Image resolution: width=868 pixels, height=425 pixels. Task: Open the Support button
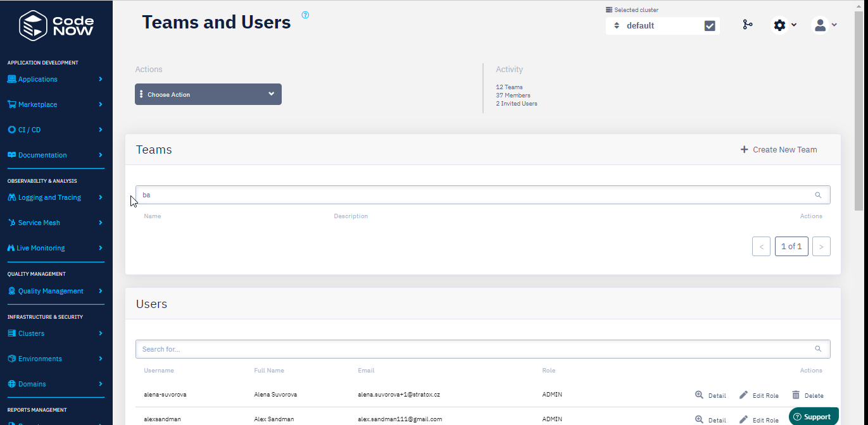(x=814, y=417)
